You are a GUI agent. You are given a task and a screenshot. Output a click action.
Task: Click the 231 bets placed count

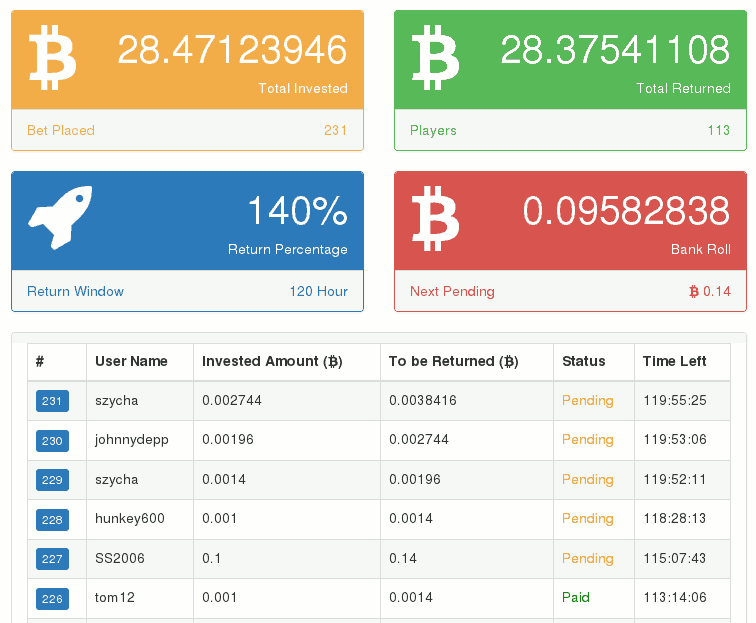[x=335, y=130]
